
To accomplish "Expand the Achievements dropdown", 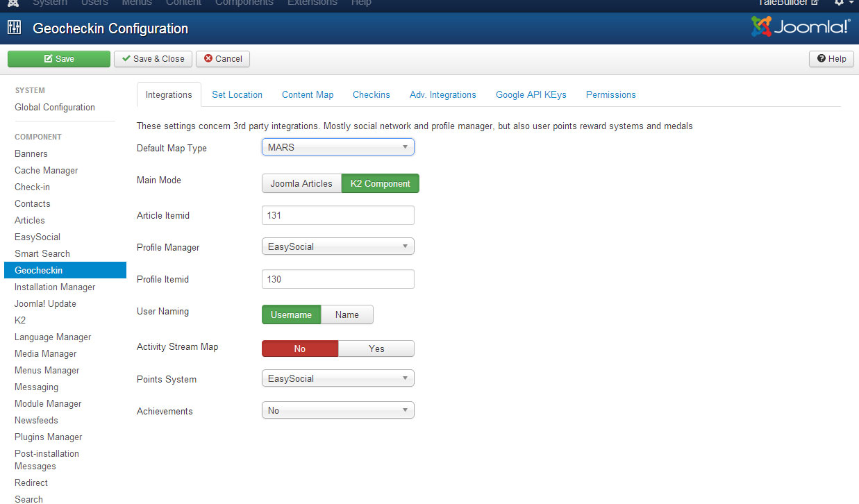I will (338, 411).
